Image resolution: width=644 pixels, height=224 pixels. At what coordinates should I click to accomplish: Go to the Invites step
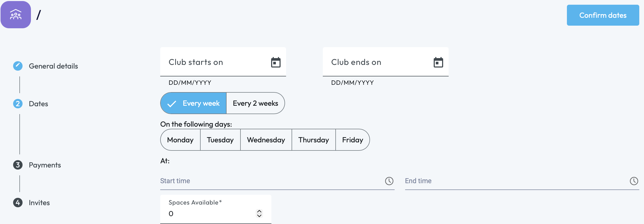(x=39, y=203)
